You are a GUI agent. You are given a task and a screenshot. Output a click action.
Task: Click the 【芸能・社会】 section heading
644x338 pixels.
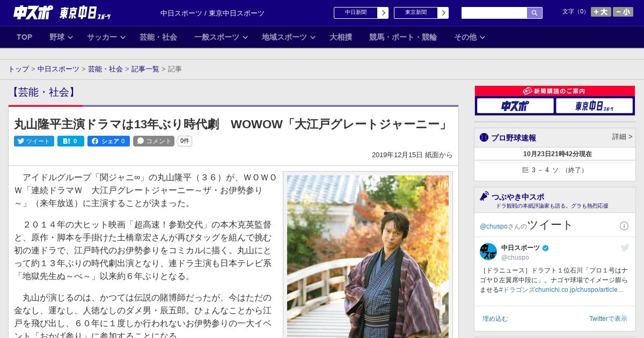tap(43, 92)
